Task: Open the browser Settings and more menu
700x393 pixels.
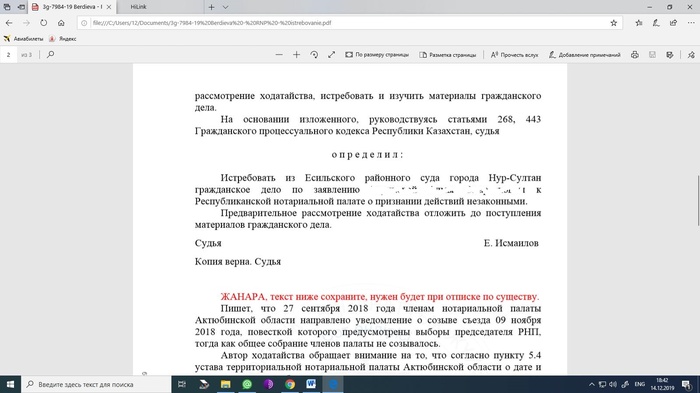Action: pyautogui.click(x=690, y=23)
